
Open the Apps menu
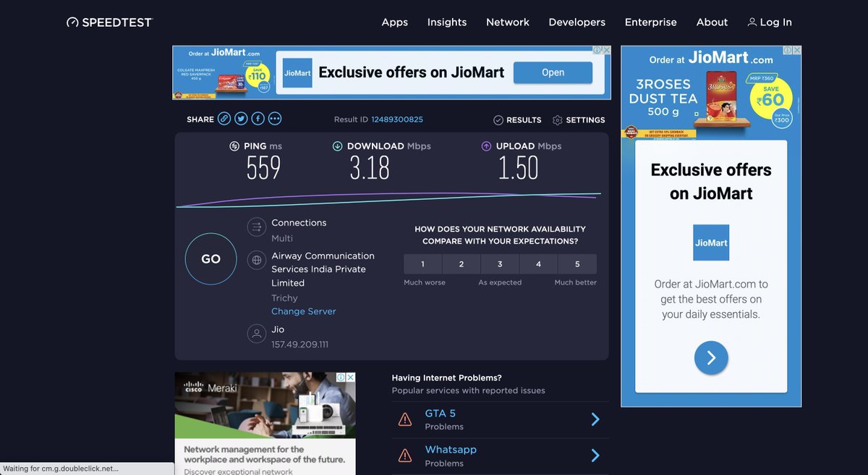click(395, 22)
